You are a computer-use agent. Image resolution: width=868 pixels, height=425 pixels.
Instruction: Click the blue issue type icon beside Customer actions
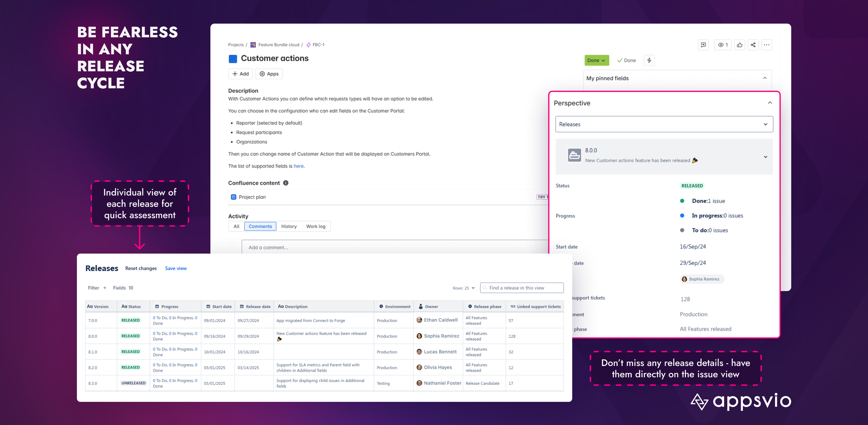233,59
